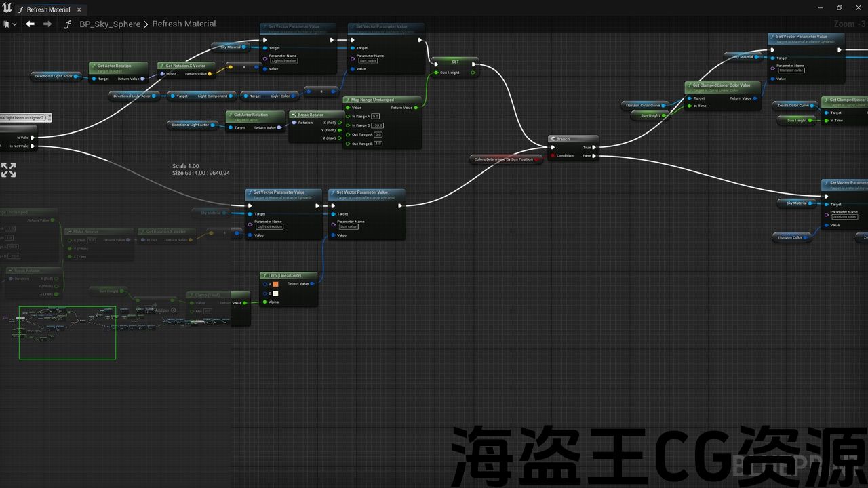
Task: Open the bookmarks dropdown in toolbar
Action: 9,24
